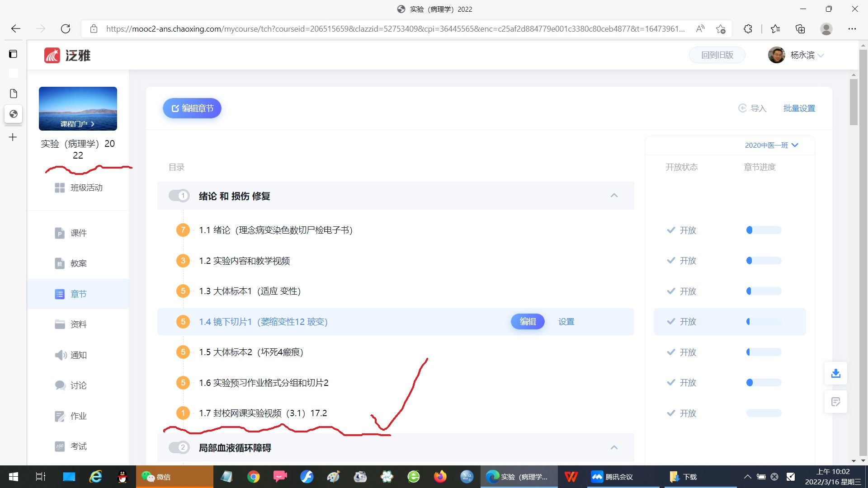The image size is (868, 488).
Task: Click the 编辑章节 button
Action: 192,108
